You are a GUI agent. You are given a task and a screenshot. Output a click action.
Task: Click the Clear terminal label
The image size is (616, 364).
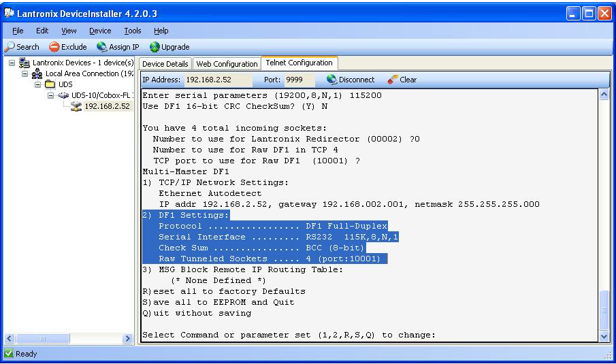pos(408,80)
